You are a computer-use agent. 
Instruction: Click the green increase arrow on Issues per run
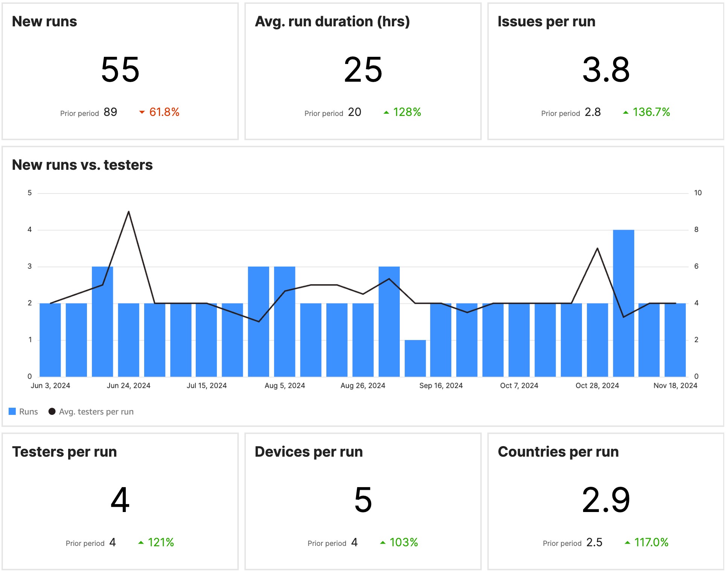coord(626,112)
